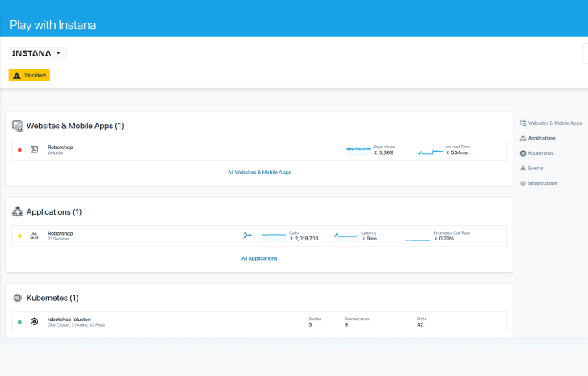Click the Kubernetes section wheel icon
The width and height of the screenshot is (588, 376).
17,298
